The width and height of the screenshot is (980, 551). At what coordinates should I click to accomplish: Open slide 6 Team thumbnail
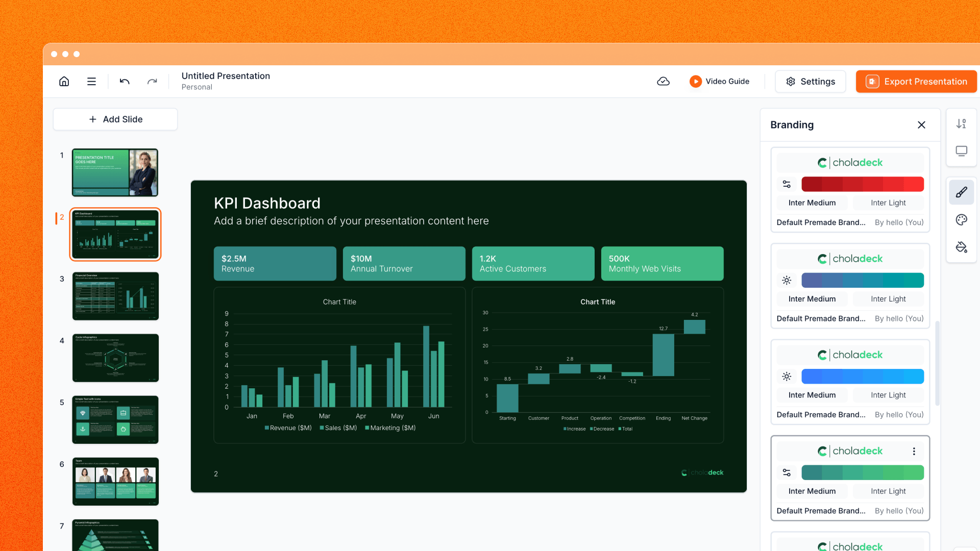point(115,481)
